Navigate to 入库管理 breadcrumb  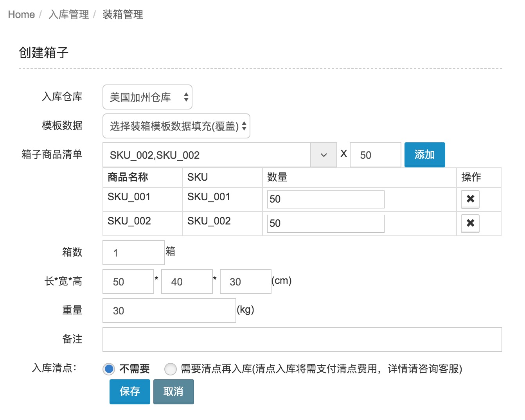(x=69, y=14)
